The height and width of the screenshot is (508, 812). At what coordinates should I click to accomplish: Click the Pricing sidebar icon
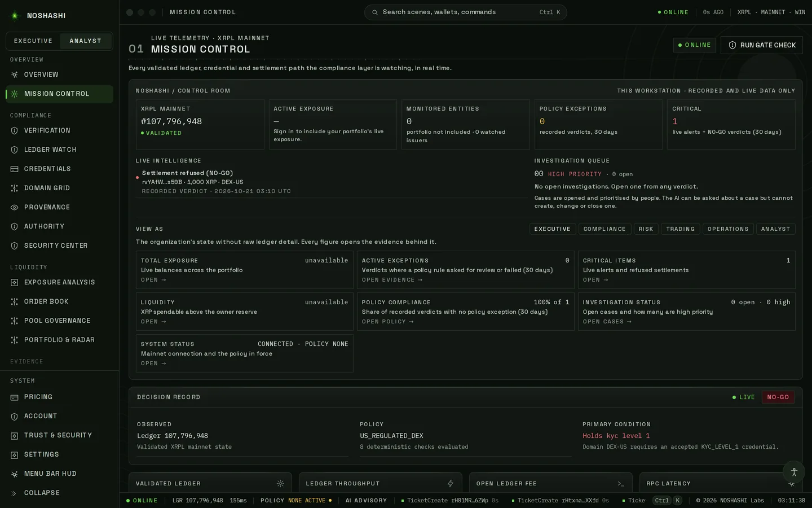15,397
